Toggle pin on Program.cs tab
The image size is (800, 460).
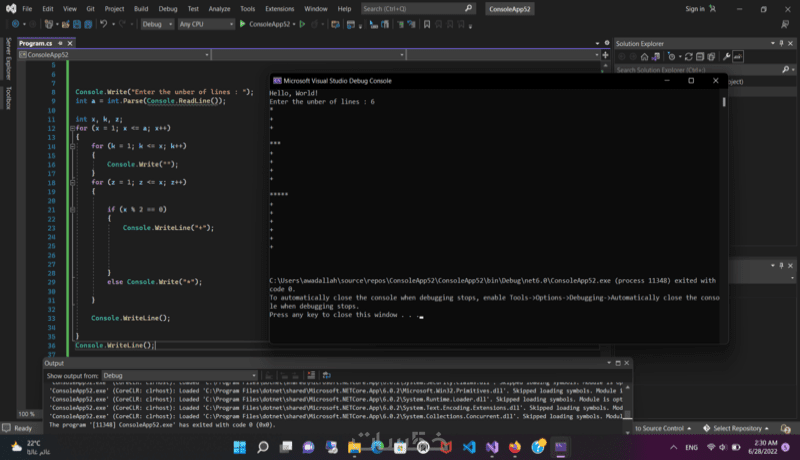tap(60, 43)
